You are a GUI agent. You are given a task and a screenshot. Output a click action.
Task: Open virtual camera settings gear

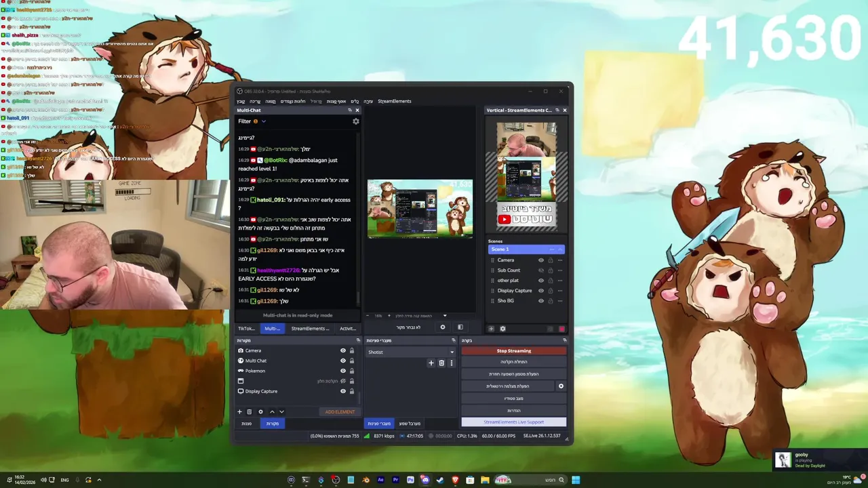click(x=561, y=386)
